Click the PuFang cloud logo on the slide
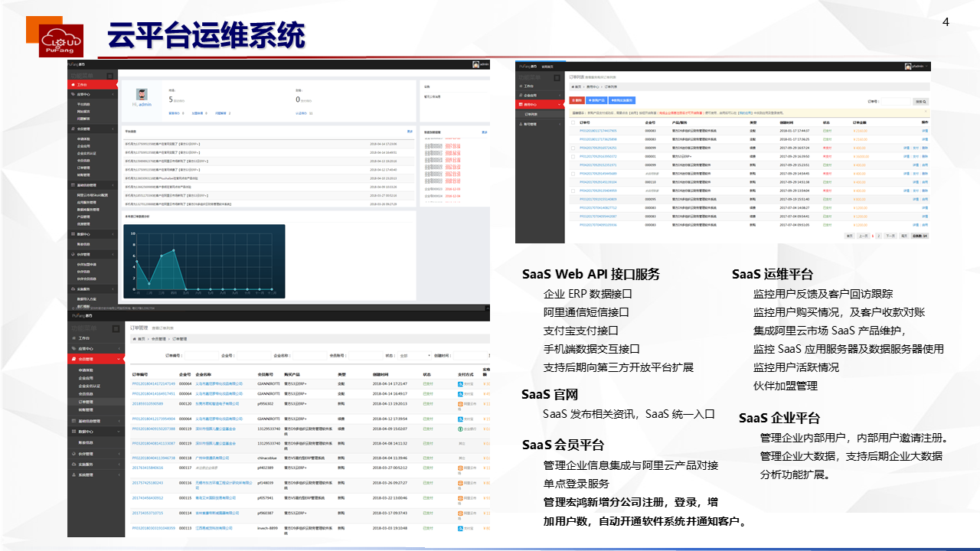Image resolution: width=980 pixels, height=551 pixels. click(60, 40)
